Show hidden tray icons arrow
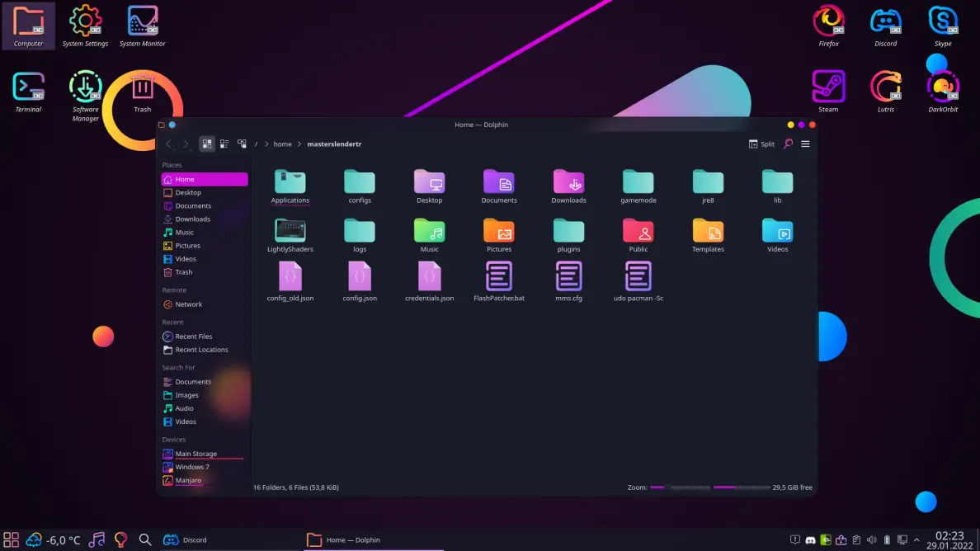 [916, 539]
